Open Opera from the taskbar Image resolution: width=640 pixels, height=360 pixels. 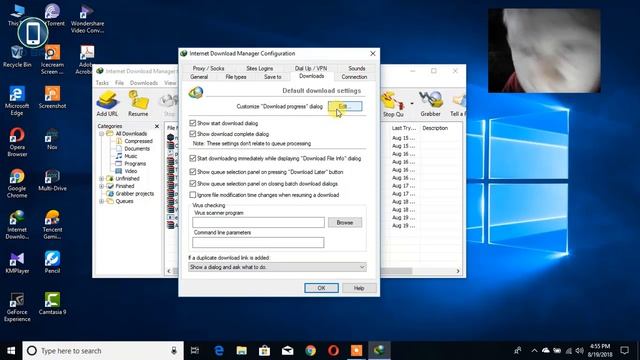click(x=333, y=351)
